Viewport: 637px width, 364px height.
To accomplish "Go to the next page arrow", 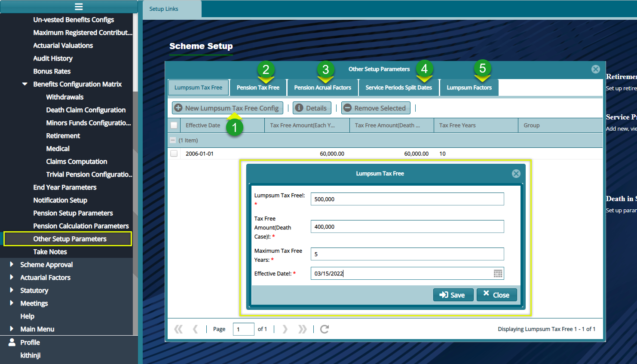I will (285, 329).
